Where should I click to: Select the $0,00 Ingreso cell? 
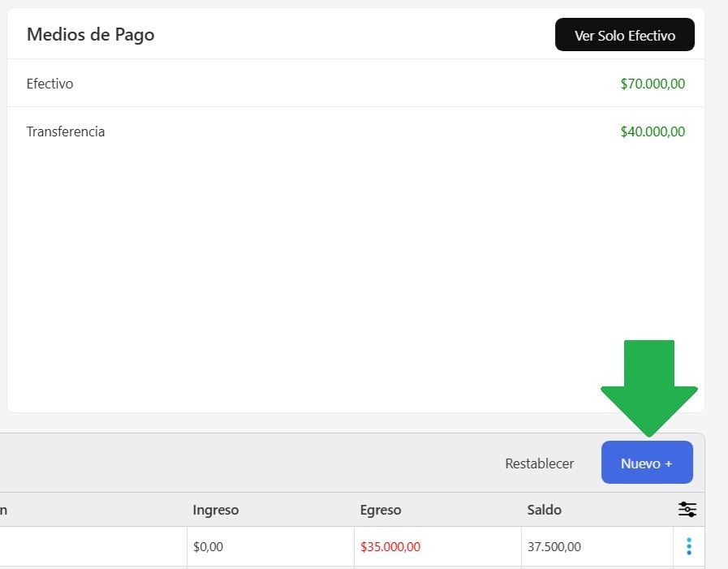coord(208,547)
